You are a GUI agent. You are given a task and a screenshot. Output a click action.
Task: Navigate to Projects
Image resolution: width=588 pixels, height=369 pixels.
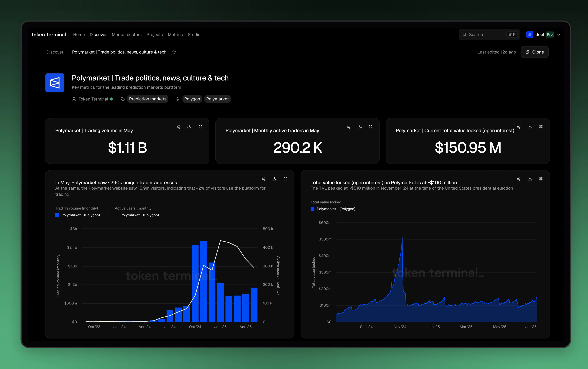coord(155,35)
